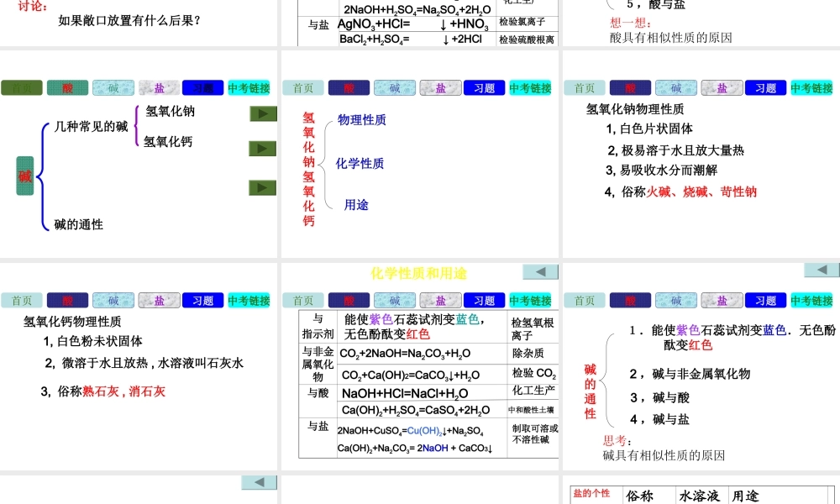Click 中考链接 on the slide listing 物理性质 and 用途
This screenshot has width=840, height=504.
pos(530,88)
